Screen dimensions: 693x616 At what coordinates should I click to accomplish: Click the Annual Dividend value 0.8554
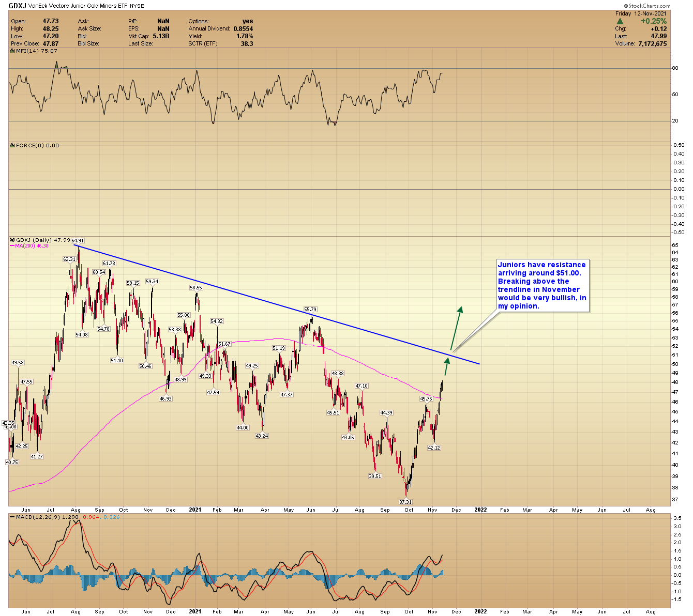coord(243,28)
